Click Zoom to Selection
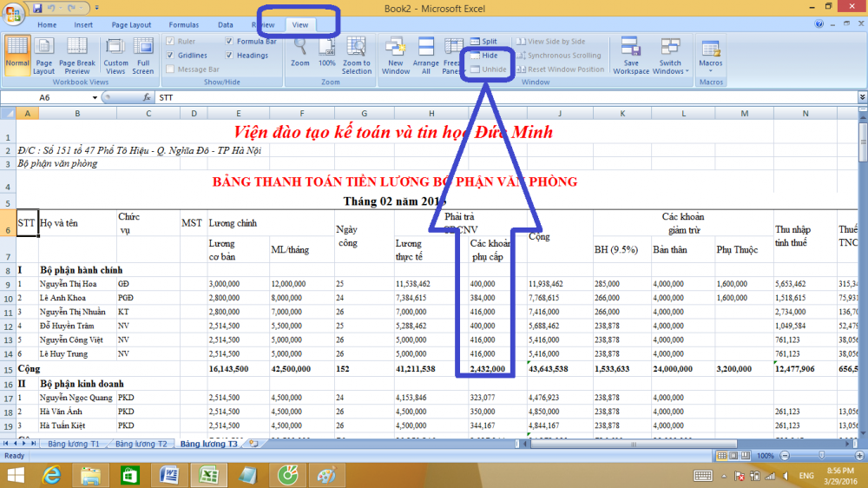The height and width of the screenshot is (488, 868). tap(357, 55)
